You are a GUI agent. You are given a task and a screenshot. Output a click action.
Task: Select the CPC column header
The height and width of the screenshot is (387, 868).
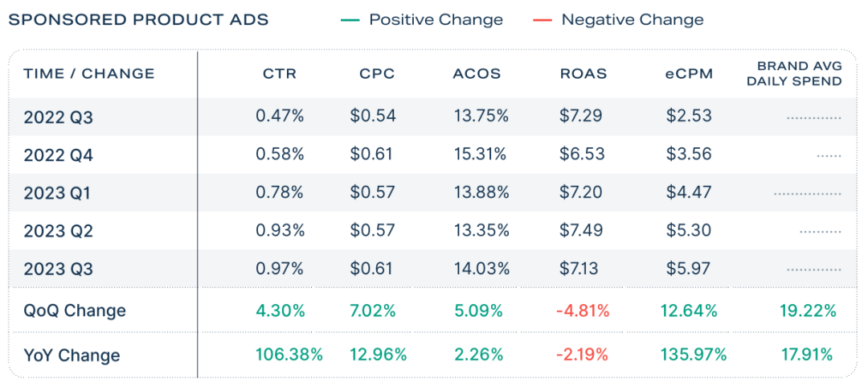[376, 74]
